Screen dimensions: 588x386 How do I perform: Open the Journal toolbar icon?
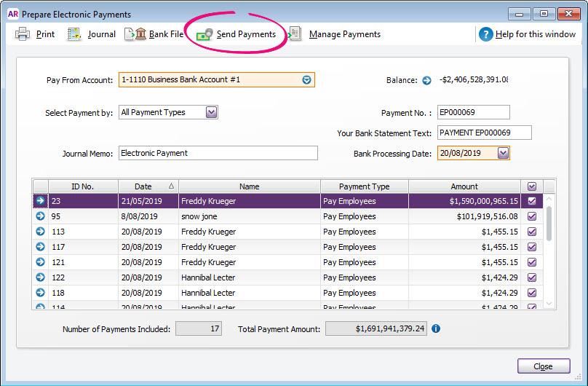(74, 34)
